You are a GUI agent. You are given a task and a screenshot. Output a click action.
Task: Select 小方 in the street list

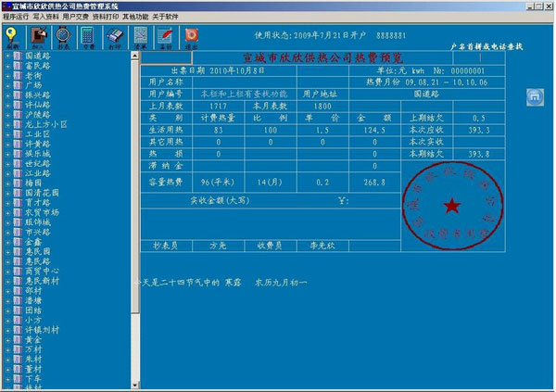click(33, 320)
